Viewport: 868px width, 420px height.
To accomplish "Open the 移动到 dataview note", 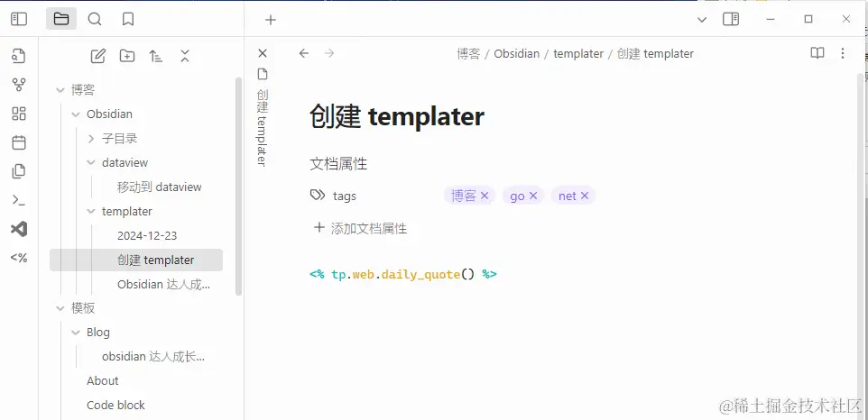I will tap(159, 187).
